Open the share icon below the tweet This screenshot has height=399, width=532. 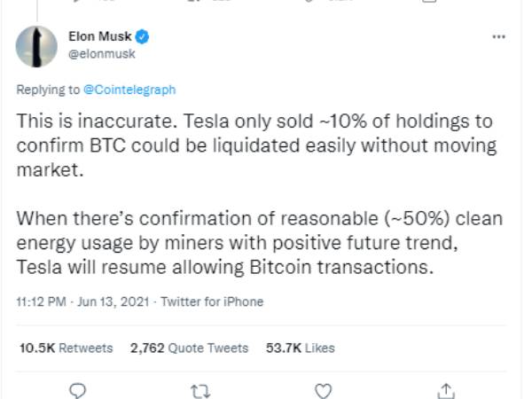coord(448,390)
